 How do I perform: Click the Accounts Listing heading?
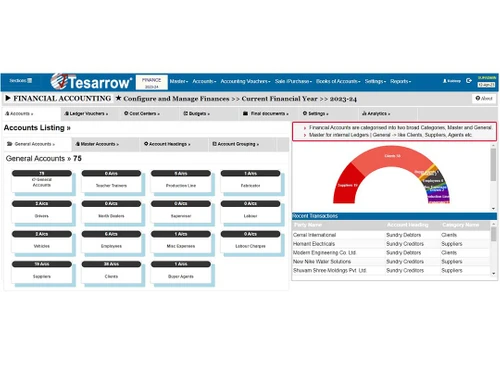pyautogui.click(x=37, y=128)
